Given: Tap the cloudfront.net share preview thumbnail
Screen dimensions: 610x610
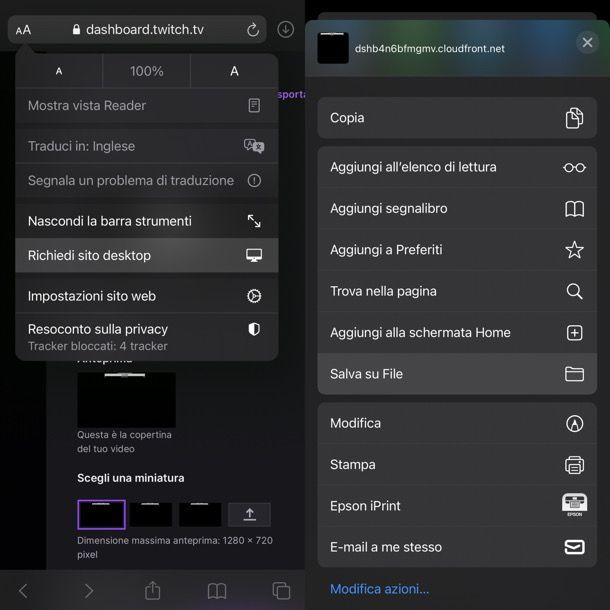Looking at the screenshot, I should pos(333,48).
